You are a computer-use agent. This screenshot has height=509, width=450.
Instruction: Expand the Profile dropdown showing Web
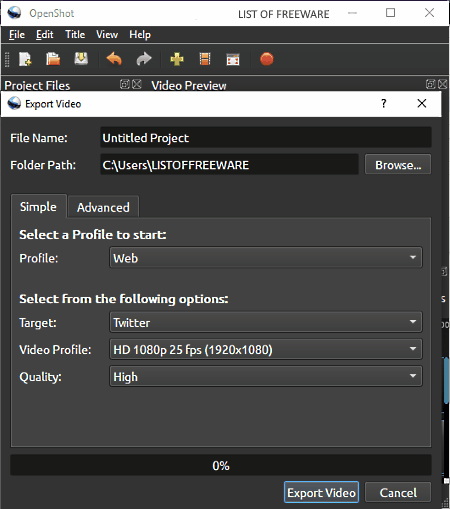tap(266, 258)
